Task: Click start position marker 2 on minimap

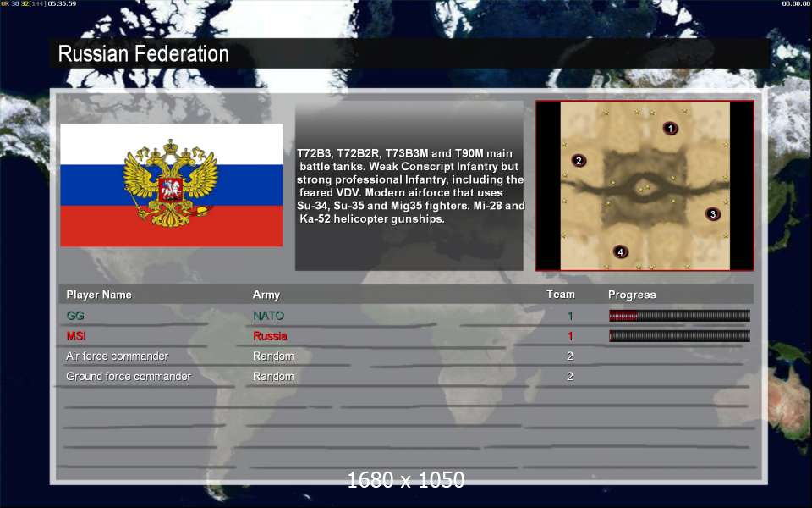Action: pyautogui.click(x=579, y=161)
